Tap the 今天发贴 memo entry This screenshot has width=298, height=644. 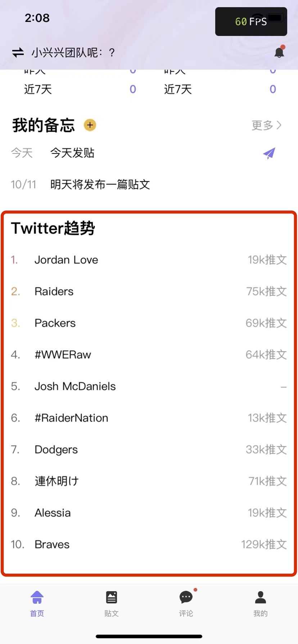72,153
